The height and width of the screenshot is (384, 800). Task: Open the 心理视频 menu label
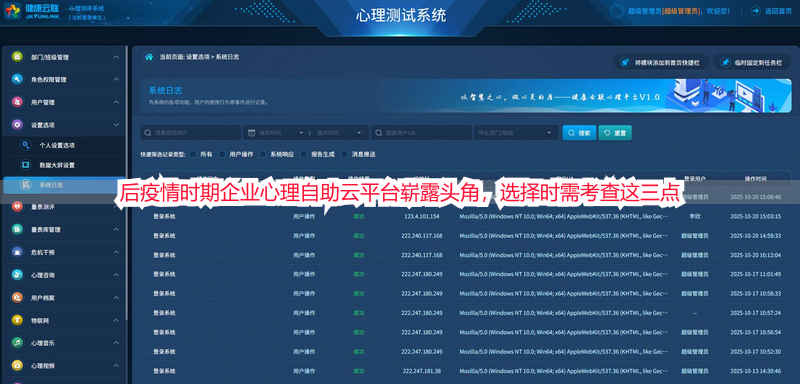43,366
